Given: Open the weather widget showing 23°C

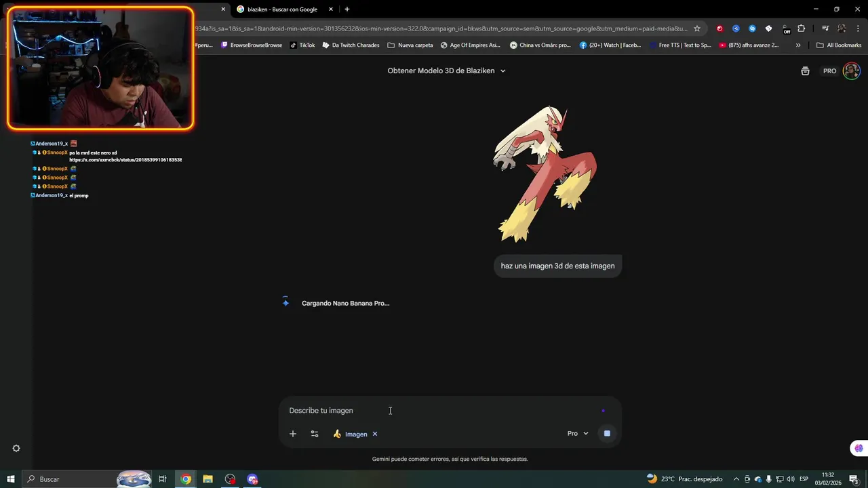Looking at the screenshot, I should point(684,479).
